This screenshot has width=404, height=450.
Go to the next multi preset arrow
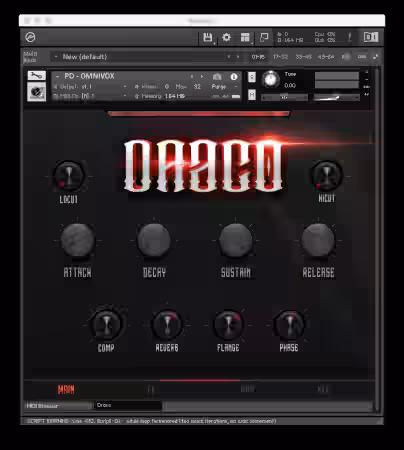pyautogui.click(x=238, y=57)
